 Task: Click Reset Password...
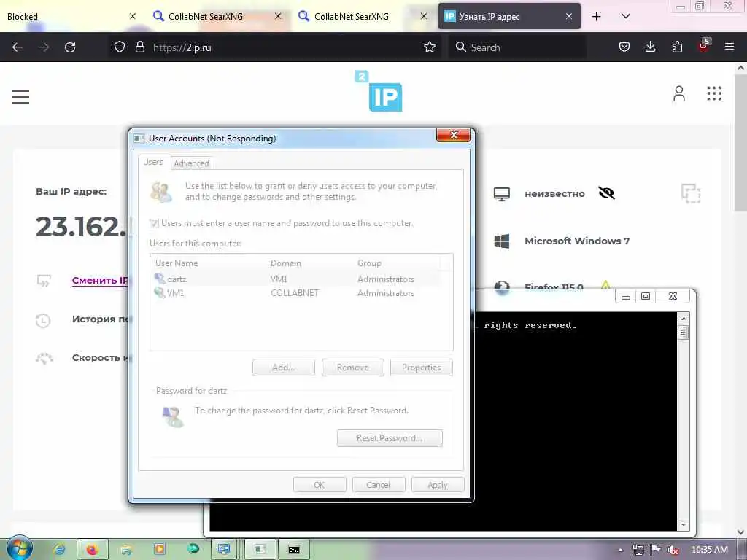click(x=390, y=438)
